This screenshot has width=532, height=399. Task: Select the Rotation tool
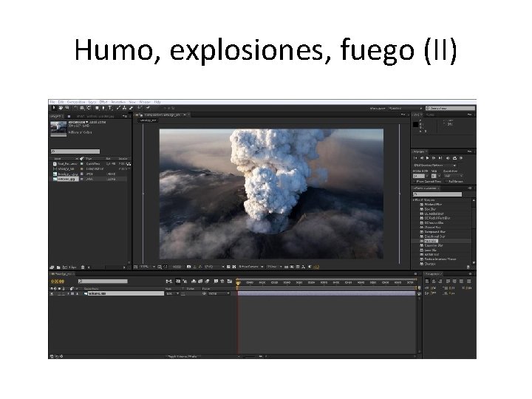tap(75, 108)
